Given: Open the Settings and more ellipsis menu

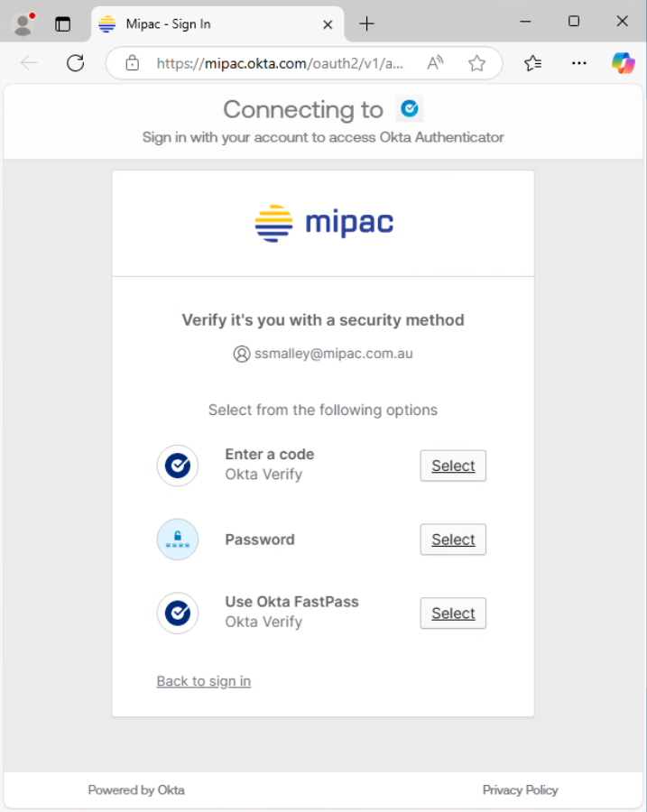Looking at the screenshot, I should 579,63.
